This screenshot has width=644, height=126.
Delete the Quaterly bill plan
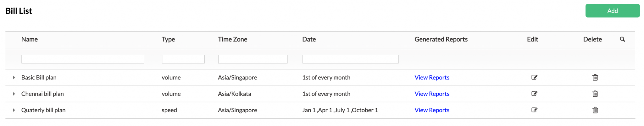[x=595, y=110]
